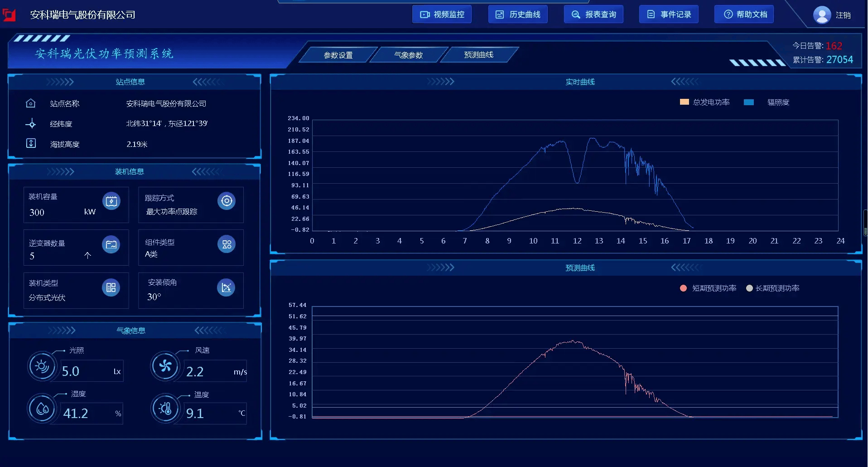Image resolution: width=868 pixels, height=467 pixels.
Task: Click the 站点名称 home icon
Action: 30,103
